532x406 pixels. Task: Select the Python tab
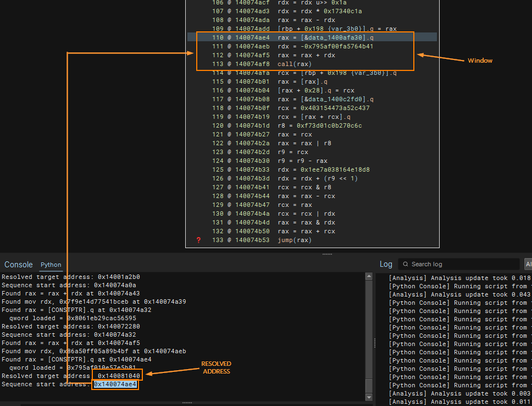(51, 265)
